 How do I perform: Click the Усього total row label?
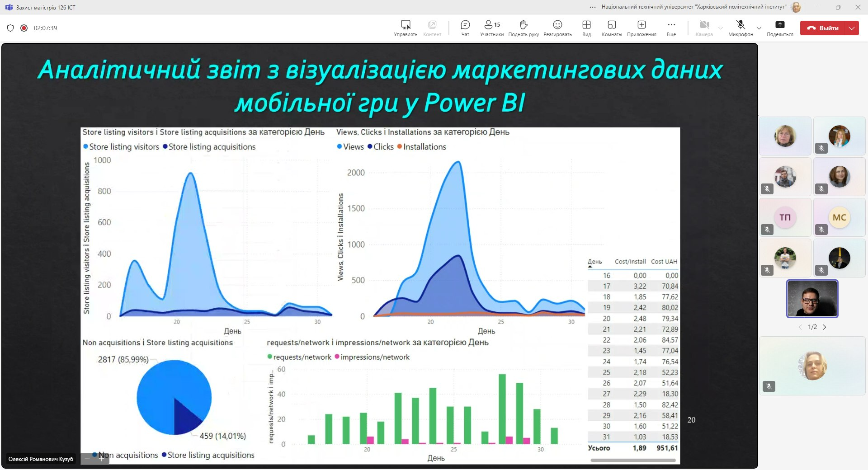(599, 448)
